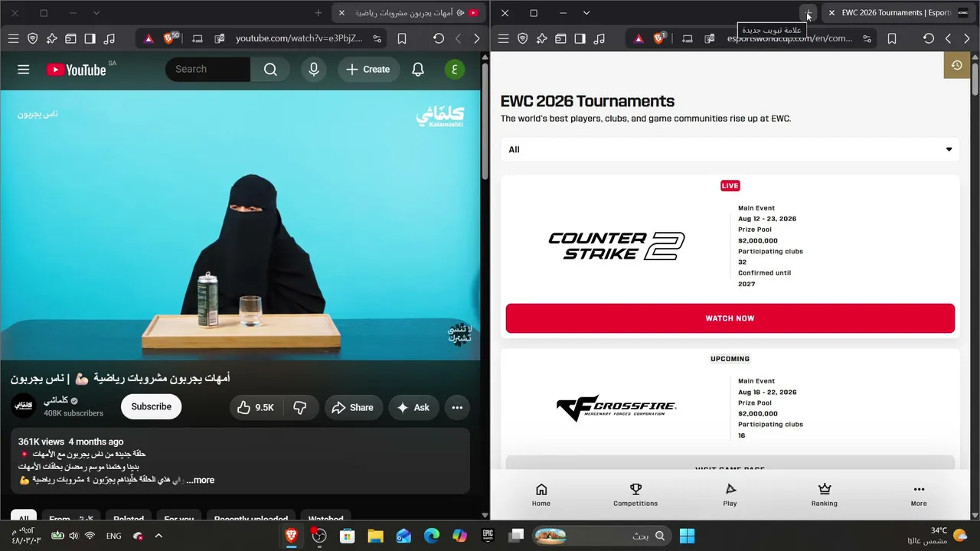The width and height of the screenshot is (980, 551).
Task: Click the Ask button under the video
Action: tap(413, 407)
